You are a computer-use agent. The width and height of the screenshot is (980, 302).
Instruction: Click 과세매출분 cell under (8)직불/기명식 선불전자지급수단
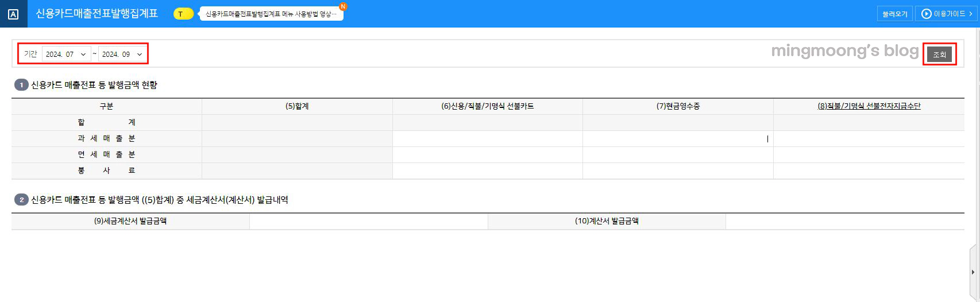pos(869,138)
